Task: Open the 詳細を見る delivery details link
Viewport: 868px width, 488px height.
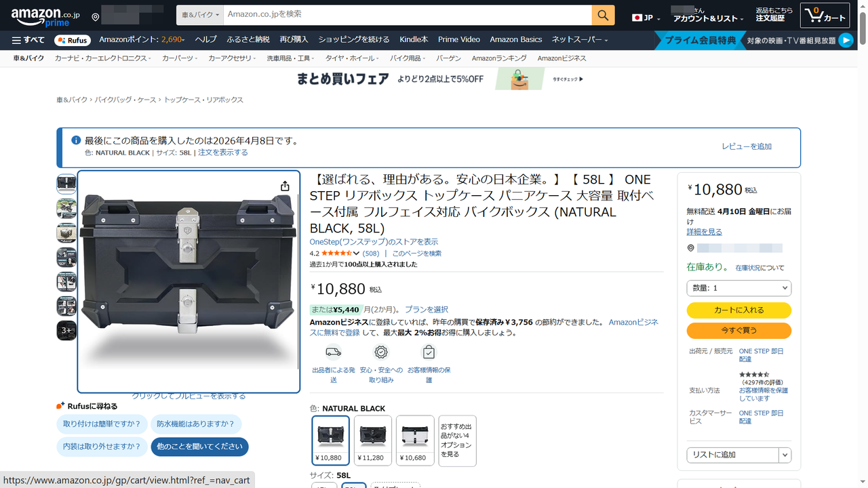Action: coord(705,232)
